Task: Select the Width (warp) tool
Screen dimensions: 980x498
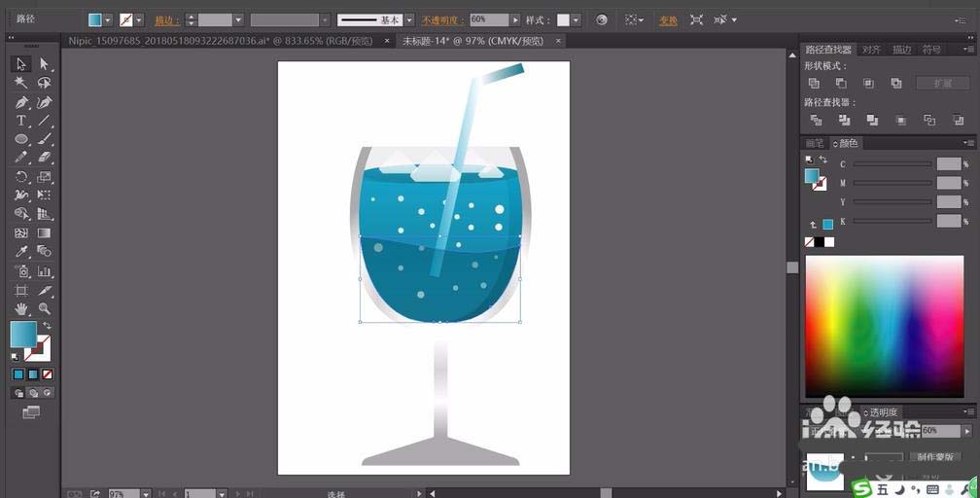Action: (20, 196)
